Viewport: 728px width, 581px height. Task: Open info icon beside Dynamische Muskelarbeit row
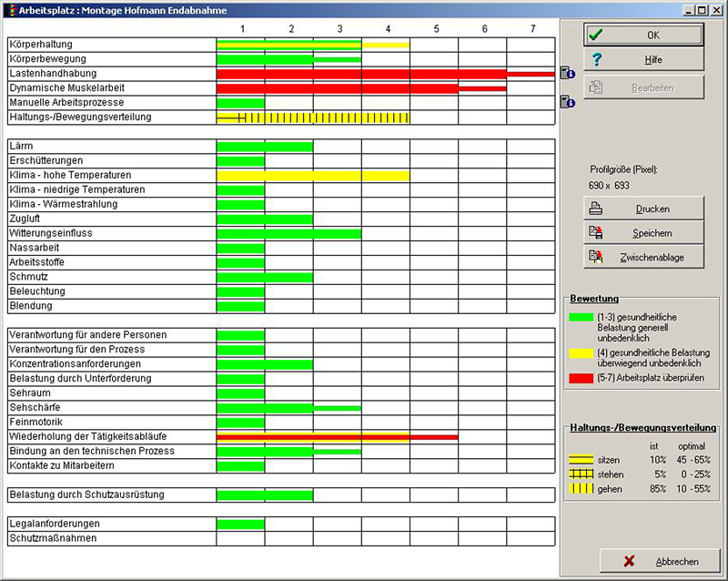click(x=567, y=103)
